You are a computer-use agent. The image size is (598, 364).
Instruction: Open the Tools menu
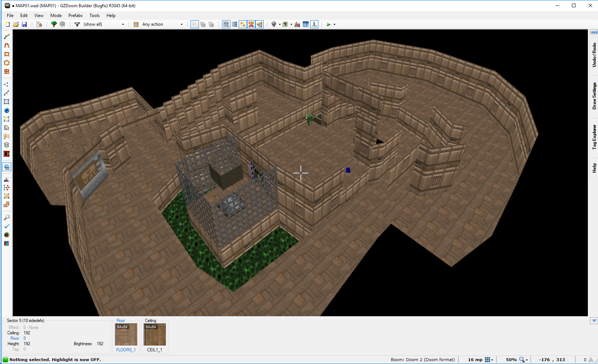pos(95,16)
